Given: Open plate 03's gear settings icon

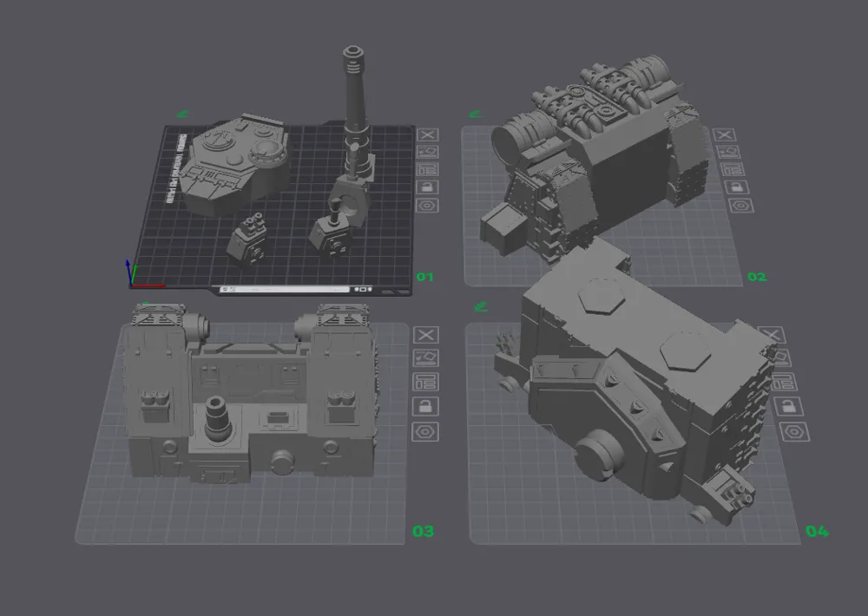Looking at the screenshot, I should tap(427, 431).
